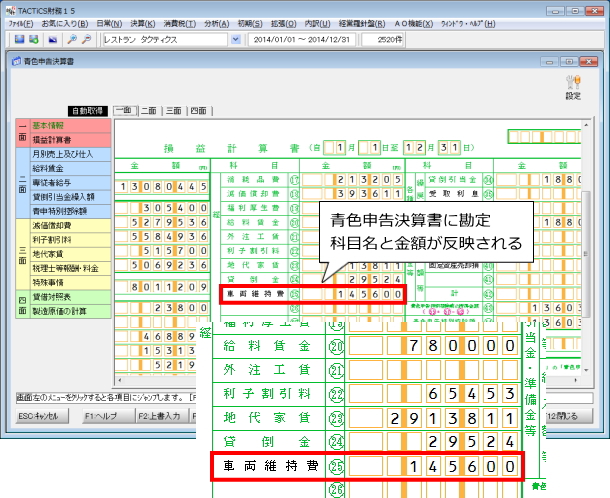
Task: Jump to 損益計算書 in side menu
Action: (x=70, y=140)
